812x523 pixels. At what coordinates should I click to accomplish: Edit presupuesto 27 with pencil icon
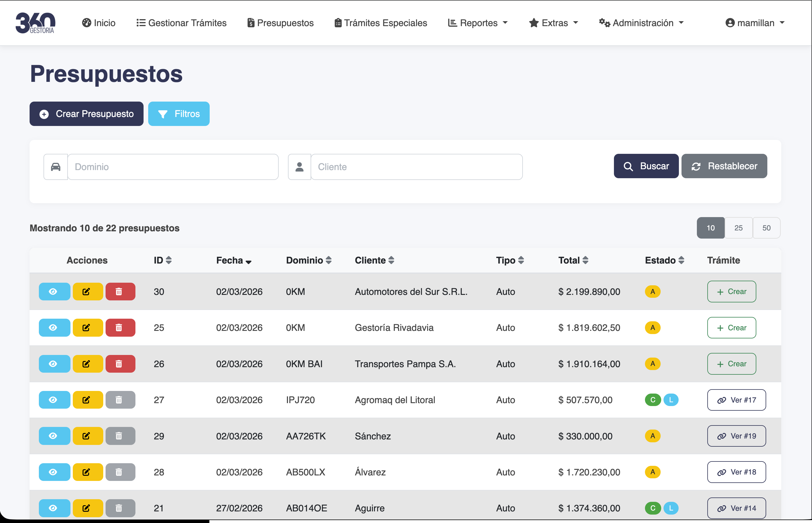88,400
